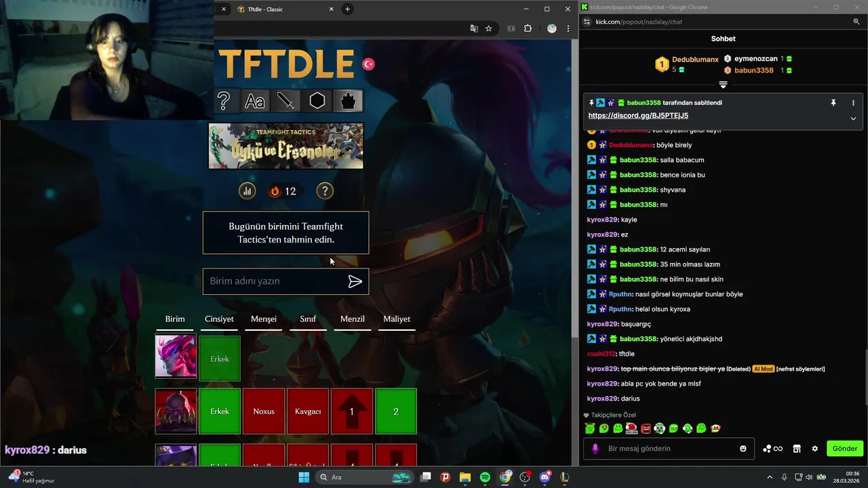
Task: Bookmark this page with the star
Action: [488, 28]
